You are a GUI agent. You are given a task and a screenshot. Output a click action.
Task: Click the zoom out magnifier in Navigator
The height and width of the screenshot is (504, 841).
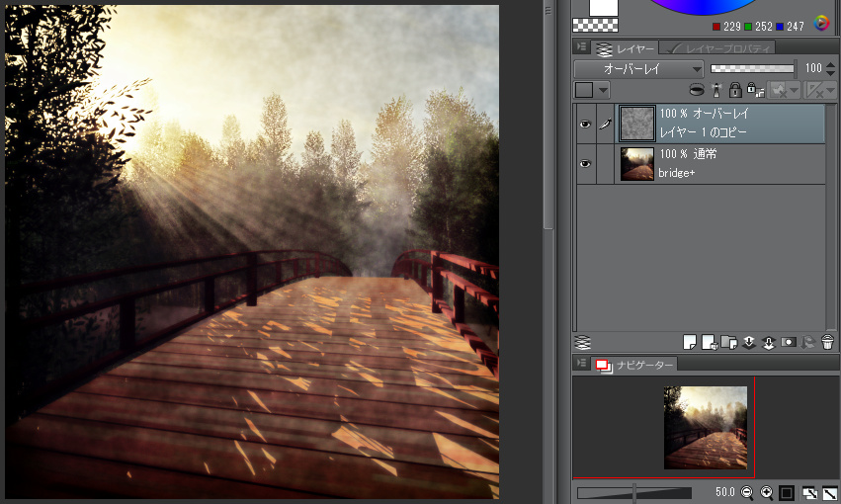[747, 492]
